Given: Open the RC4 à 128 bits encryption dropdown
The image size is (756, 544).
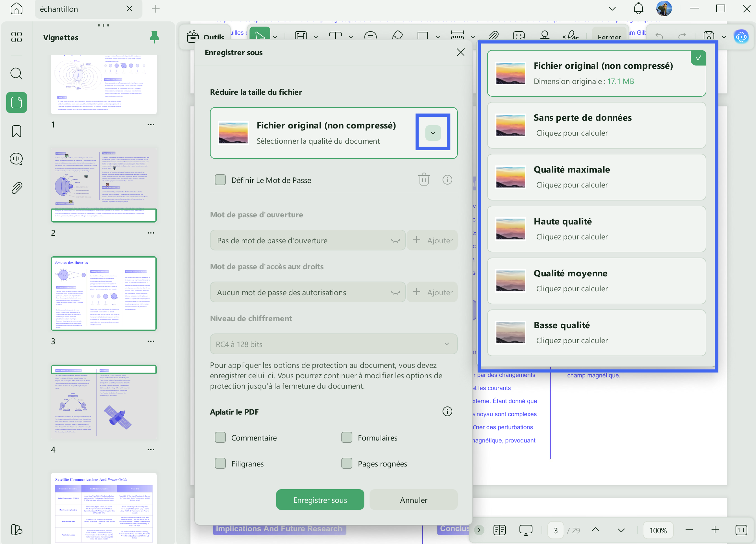Looking at the screenshot, I should click(333, 344).
